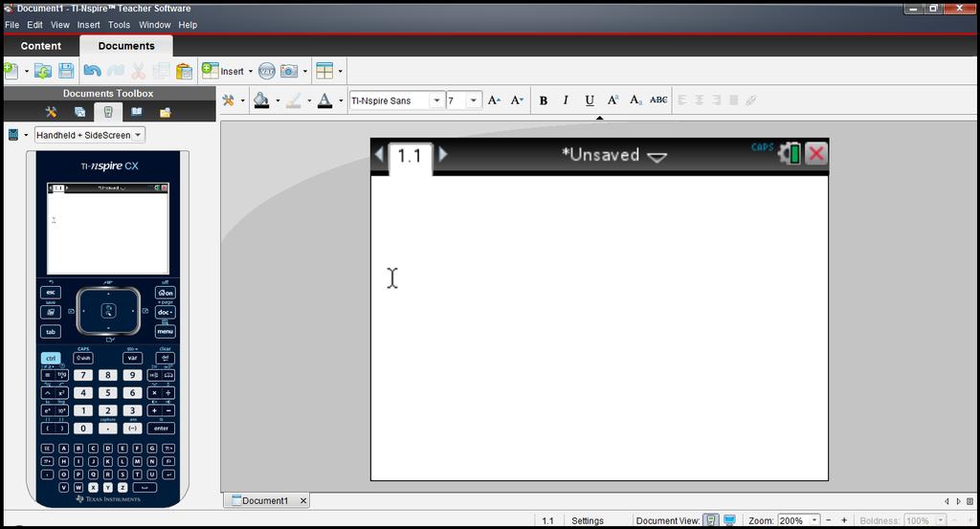Close the Document1 tab
This screenshot has width=980, height=529.
point(302,500)
